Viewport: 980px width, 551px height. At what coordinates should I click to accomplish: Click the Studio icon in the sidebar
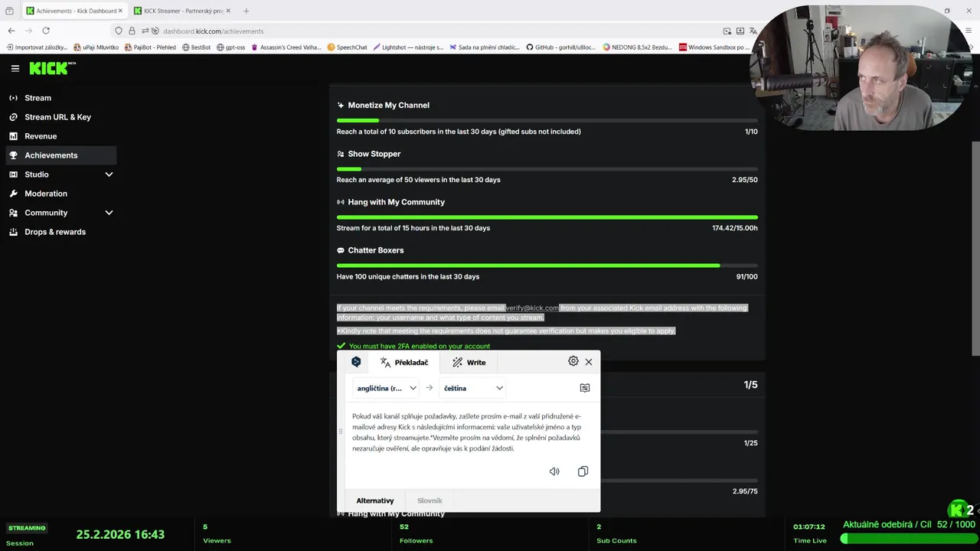13,174
